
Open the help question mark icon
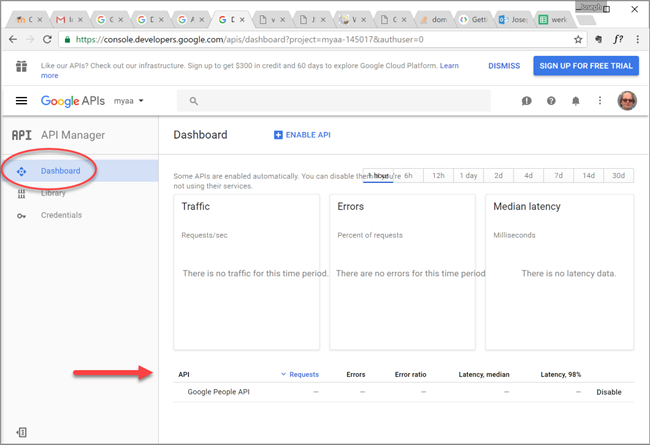click(551, 101)
